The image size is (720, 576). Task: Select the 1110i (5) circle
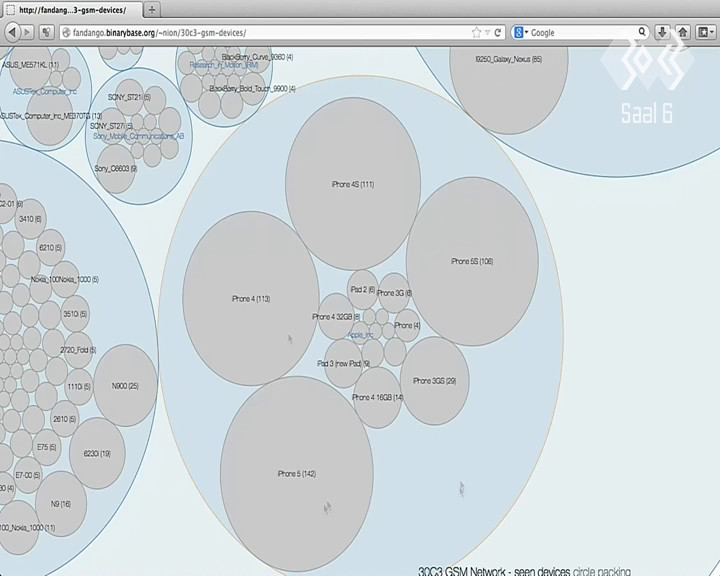[x=79, y=387]
